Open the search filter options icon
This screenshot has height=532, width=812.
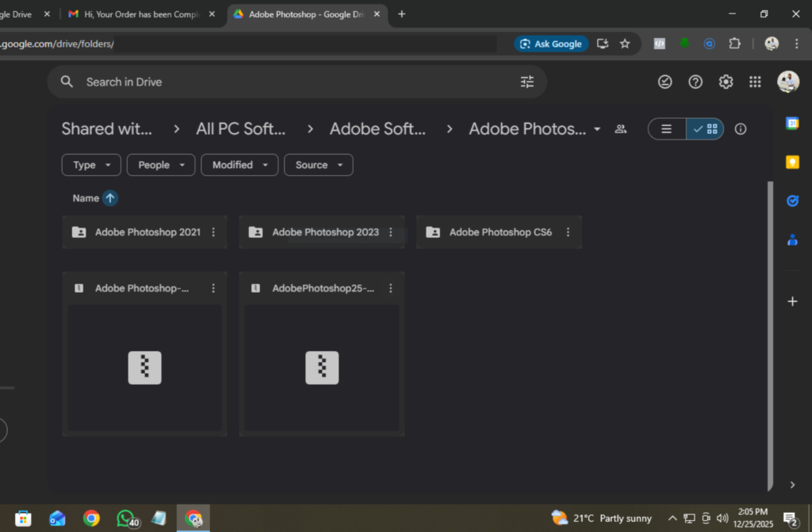[x=527, y=82]
